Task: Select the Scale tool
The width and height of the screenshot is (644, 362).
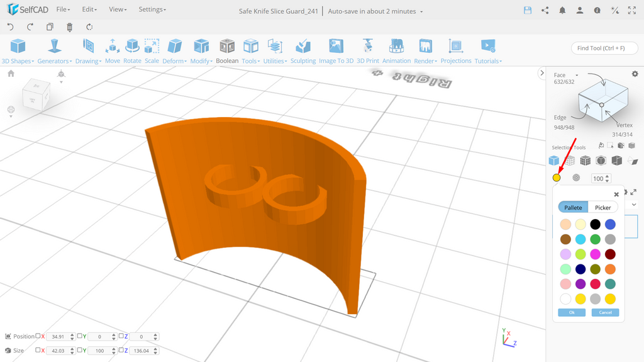Action: pyautogui.click(x=152, y=52)
